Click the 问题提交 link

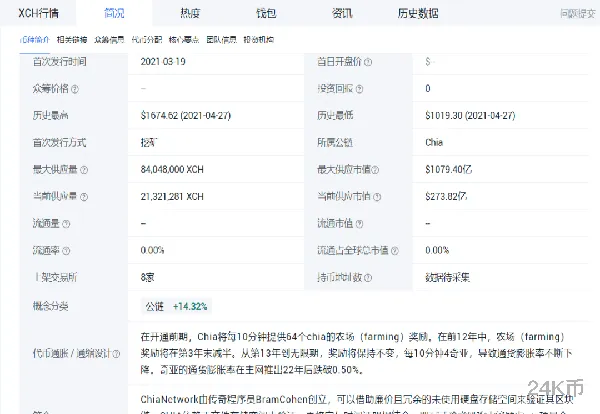pos(578,14)
